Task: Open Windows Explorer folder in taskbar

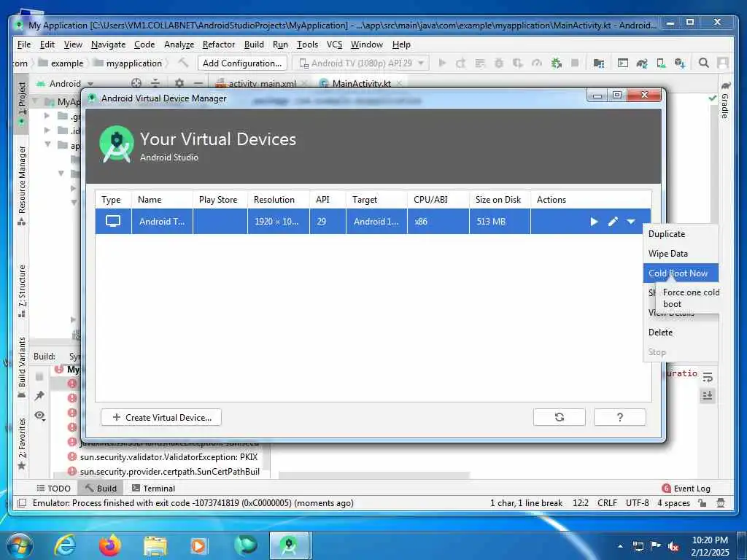Action: point(155,545)
